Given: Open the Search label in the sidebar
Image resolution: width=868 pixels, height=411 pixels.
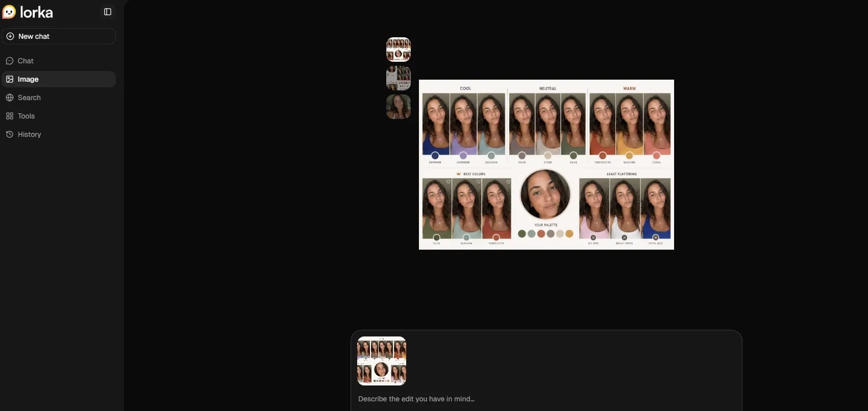Looking at the screenshot, I should tap(29, 98).
